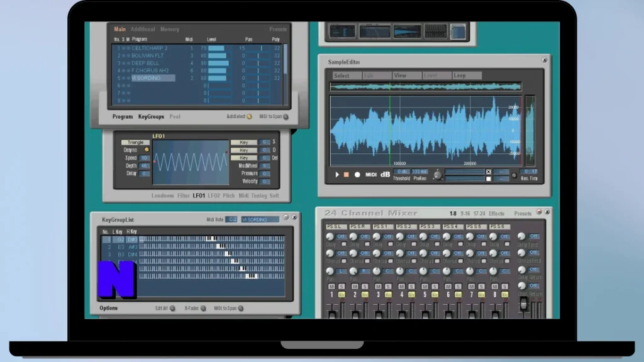The height and width of the screenshot is (362, 644).
Task: Turn the PS S L delay knob
Action: [x=330, y=237]
